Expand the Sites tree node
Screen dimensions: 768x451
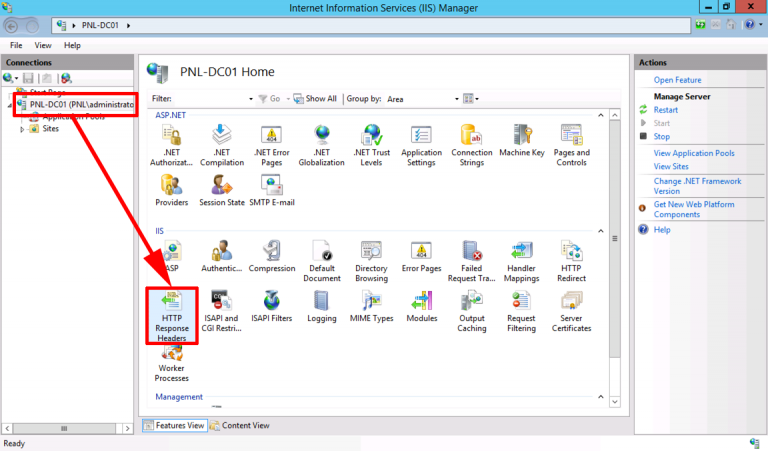point(22,129)
